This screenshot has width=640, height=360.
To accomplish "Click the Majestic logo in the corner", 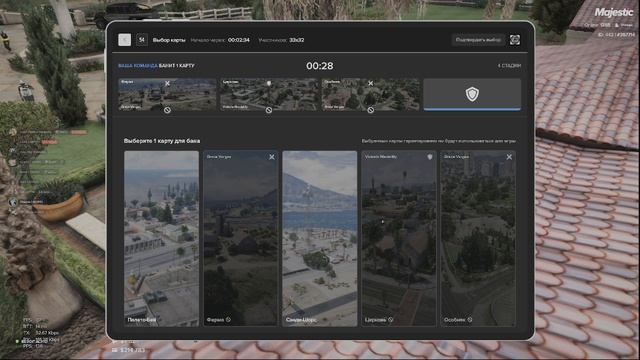I will pyautogui.click(x=613, y=12).
